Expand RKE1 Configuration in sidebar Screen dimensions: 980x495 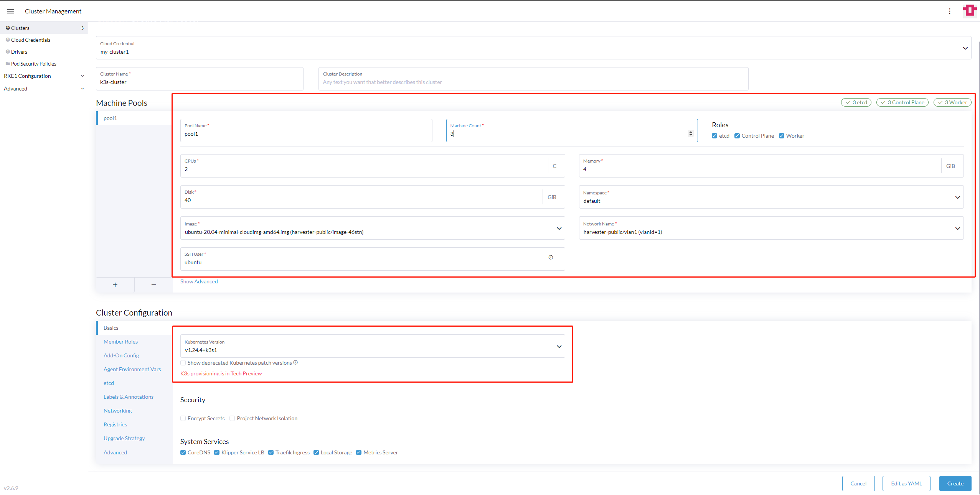44,76
